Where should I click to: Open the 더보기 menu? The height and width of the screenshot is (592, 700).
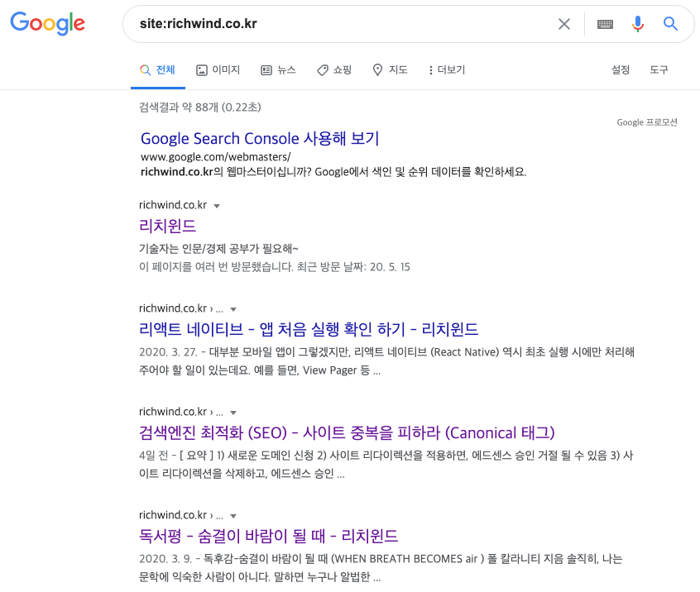click(447, 70)
